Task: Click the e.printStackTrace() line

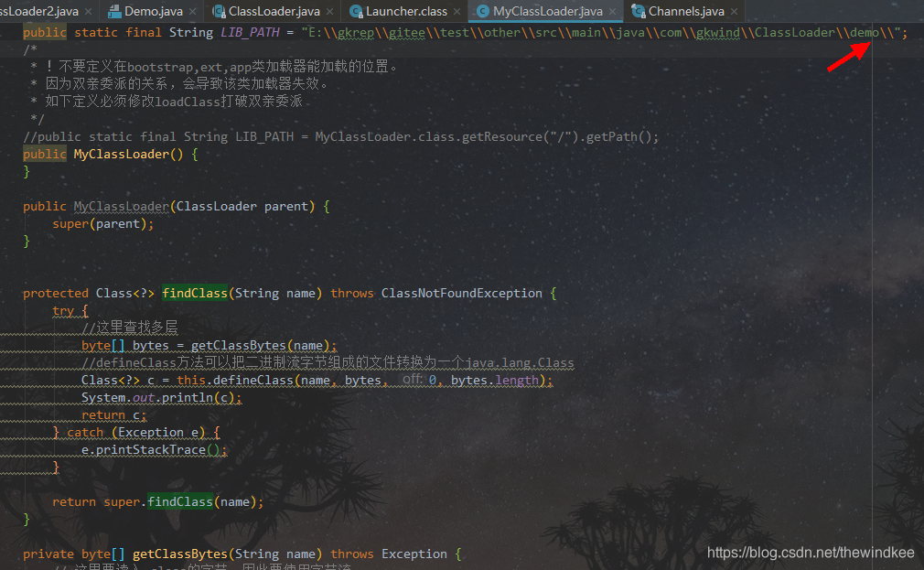Action: [154, 450]
